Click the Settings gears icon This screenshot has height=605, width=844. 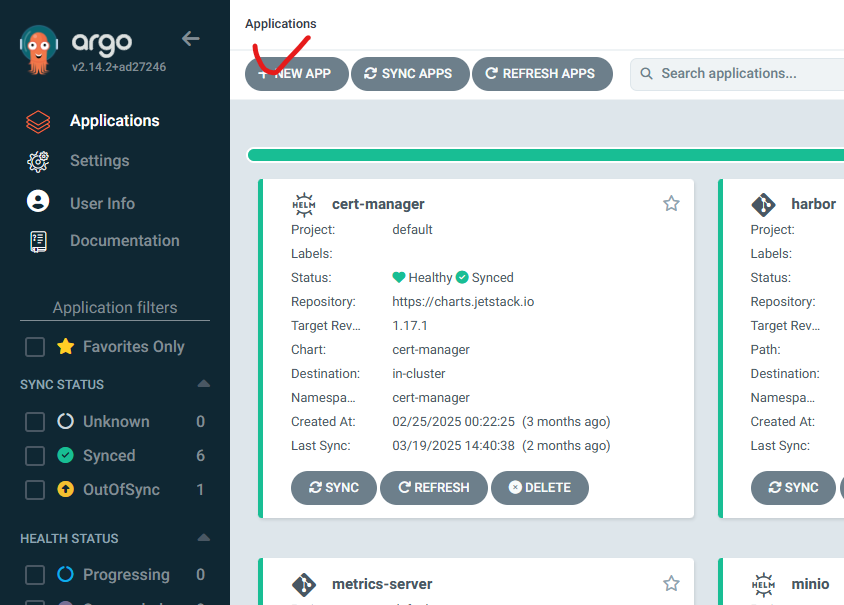point(38,161)
